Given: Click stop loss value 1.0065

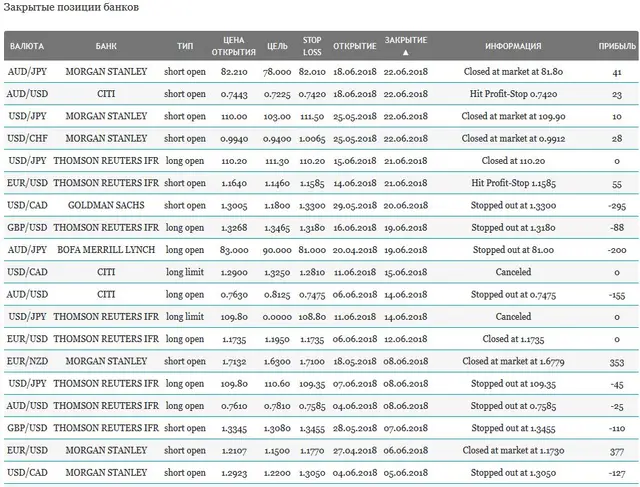Looking at the screenshot, I should 312,139.
